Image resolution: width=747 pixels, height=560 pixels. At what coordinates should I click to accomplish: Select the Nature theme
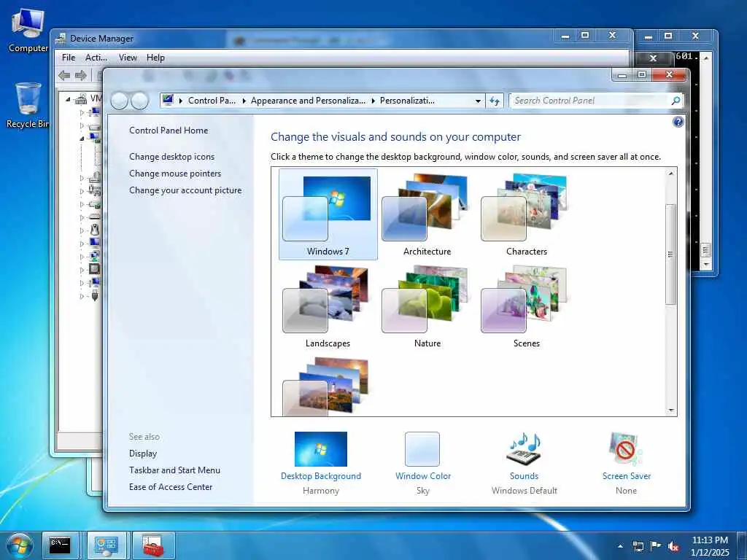tap(427, 306)
